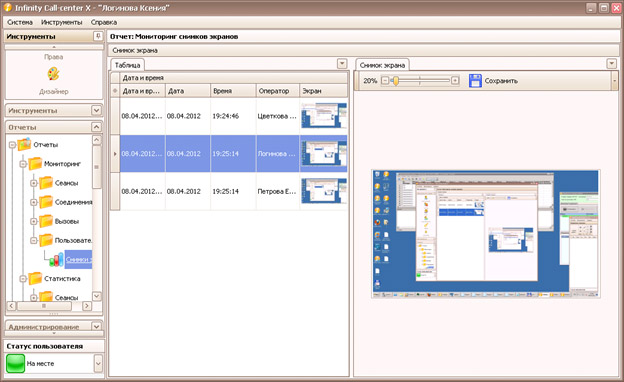Click the zoom slider handle
Image resolution: width=624 pixels, height=382 pixels.
(395, 81)
